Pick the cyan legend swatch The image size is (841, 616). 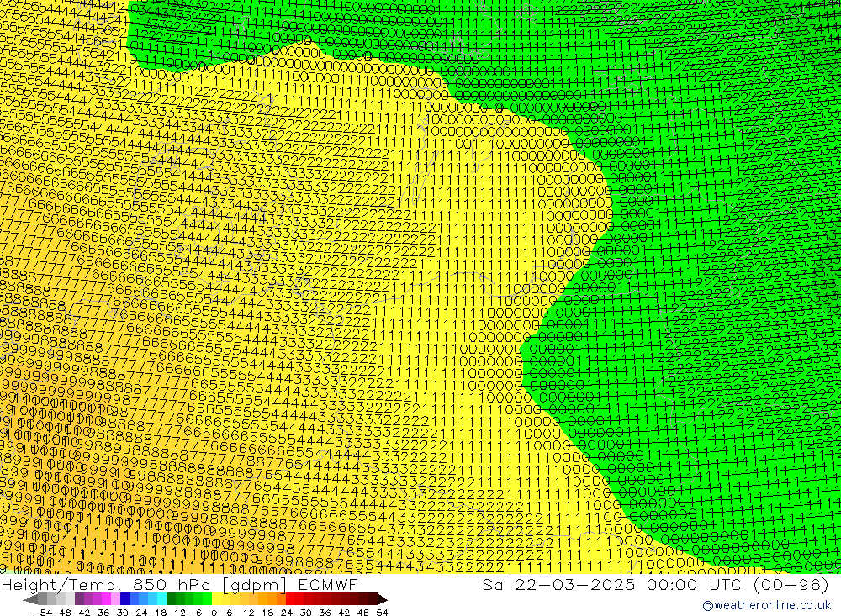(162, 599)
